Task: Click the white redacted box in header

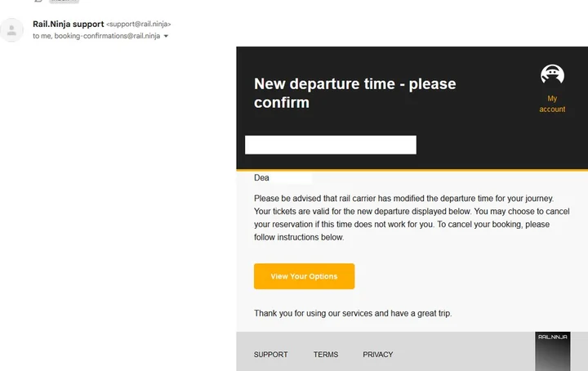Action: [331, 145]
